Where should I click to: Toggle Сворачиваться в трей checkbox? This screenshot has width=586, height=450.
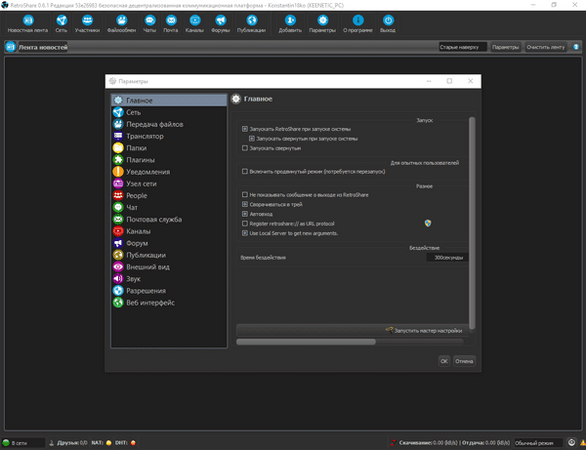tap(245, 204)
